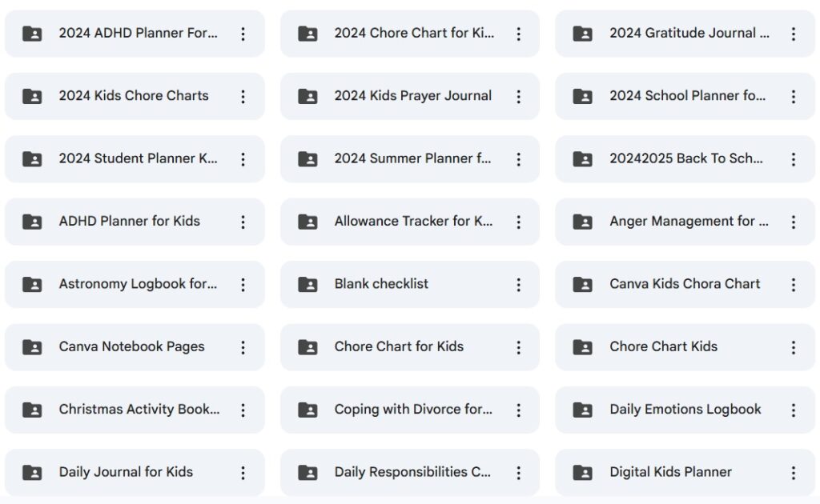820x504 pixels.
Task: Select the ADHD Planner for Kids folder name
Action: coord(130,221)
